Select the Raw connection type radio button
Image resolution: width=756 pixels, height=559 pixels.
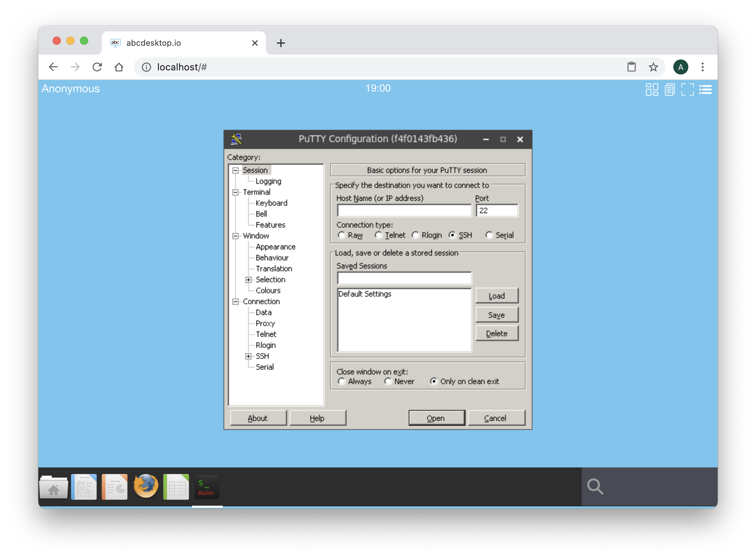click(x=342, y=234)
